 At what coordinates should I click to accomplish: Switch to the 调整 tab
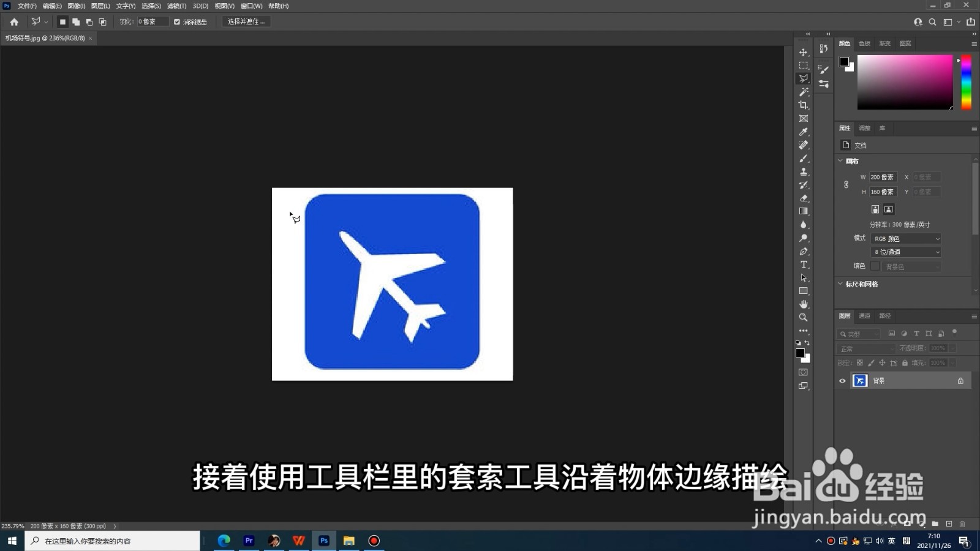(x=864, y=128)
